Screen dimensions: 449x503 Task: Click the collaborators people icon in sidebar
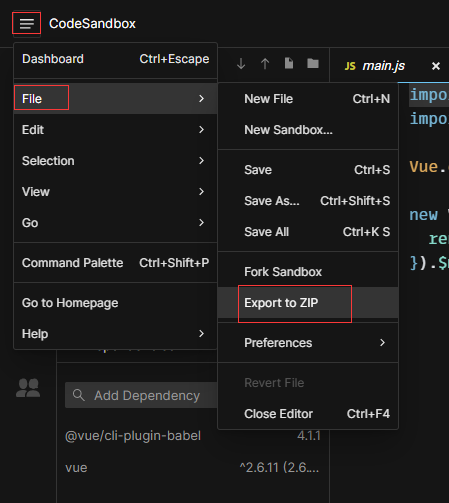coord(28,388)
